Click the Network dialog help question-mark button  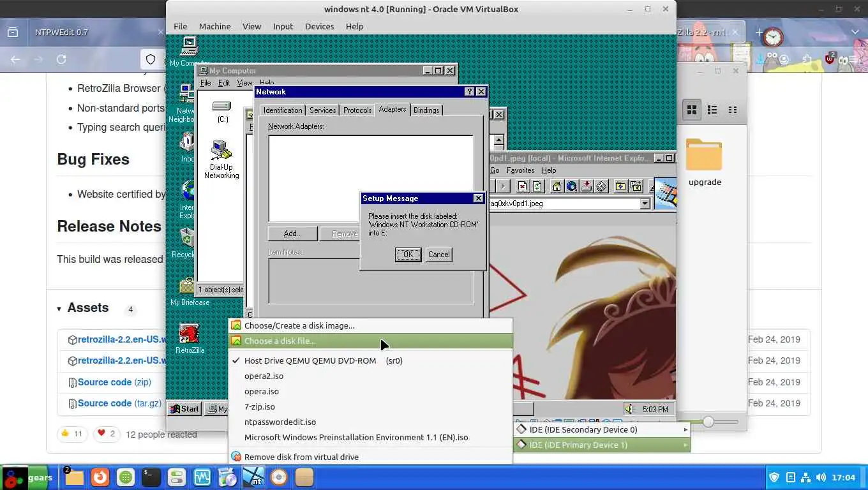click(470, 92)
